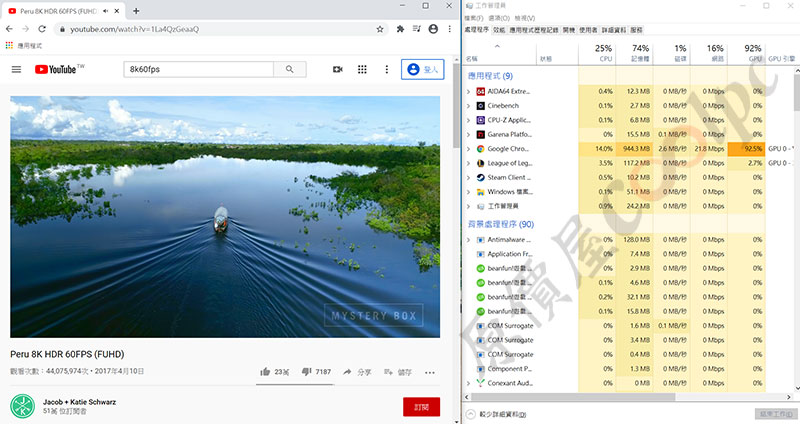Sort processes by network column (16%)
This screenshot has height=424, width=800.
click(709, 53)
